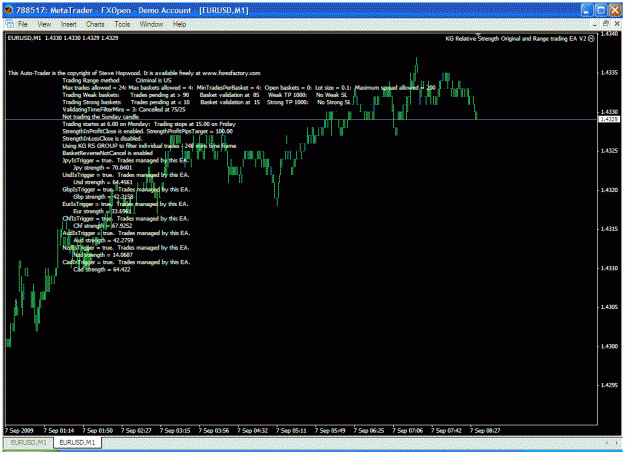Open the Tools menu
The width and height of the screenshot is (625, 452).
click(x=122, y=24)
